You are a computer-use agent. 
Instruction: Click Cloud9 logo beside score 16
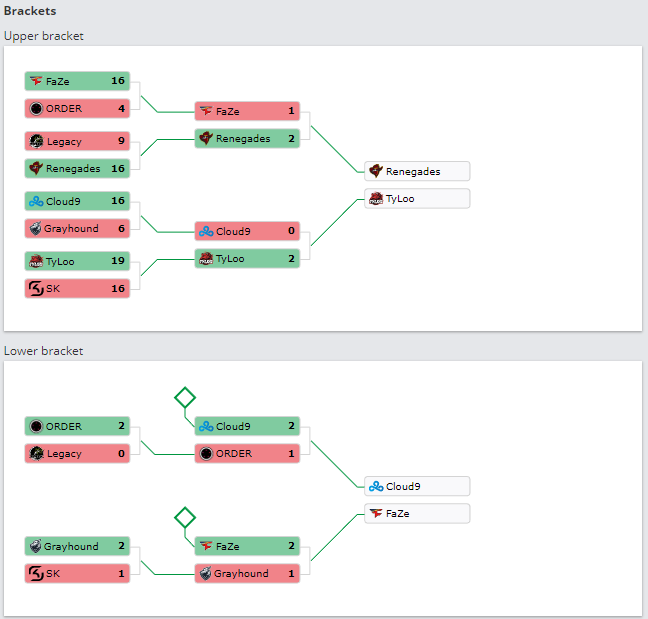click(x=36, y=201)
